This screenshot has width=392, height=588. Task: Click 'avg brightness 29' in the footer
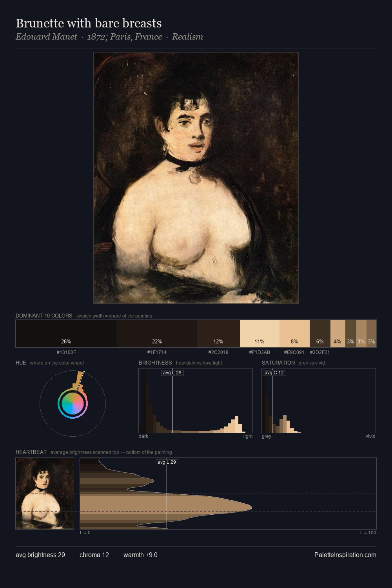[40, 555]
